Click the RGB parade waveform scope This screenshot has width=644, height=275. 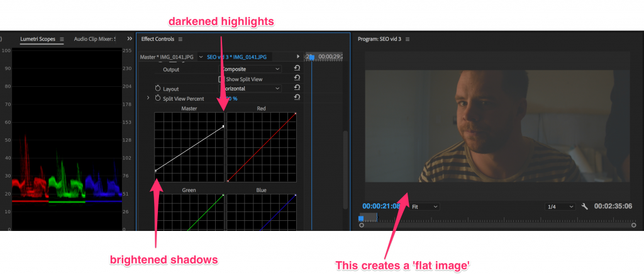click(67, 139)
